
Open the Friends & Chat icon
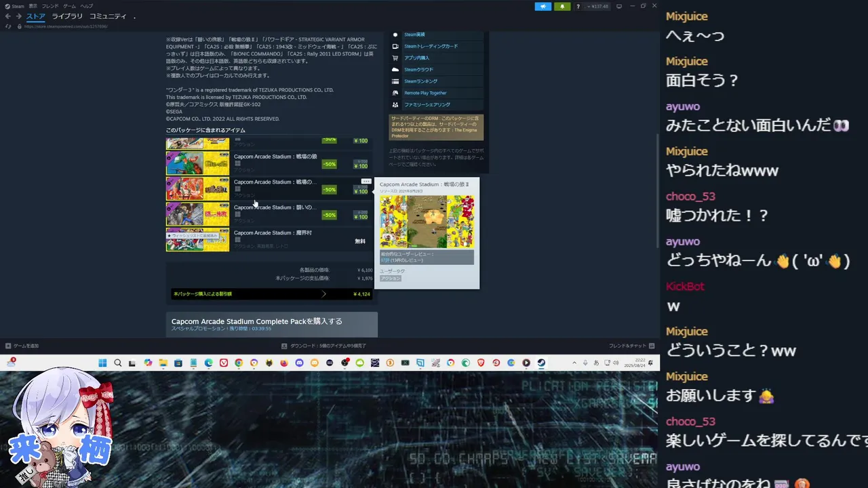click(652, 346)
